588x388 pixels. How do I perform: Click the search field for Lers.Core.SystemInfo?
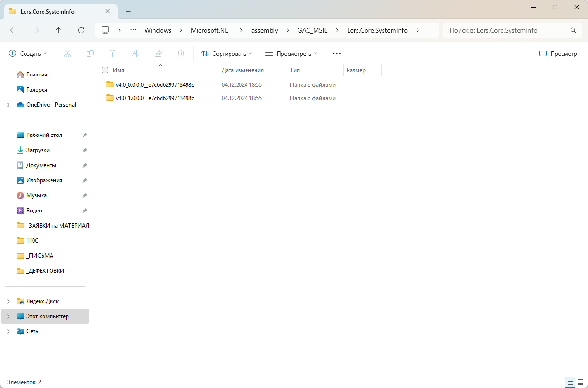[x=511, y=30]
